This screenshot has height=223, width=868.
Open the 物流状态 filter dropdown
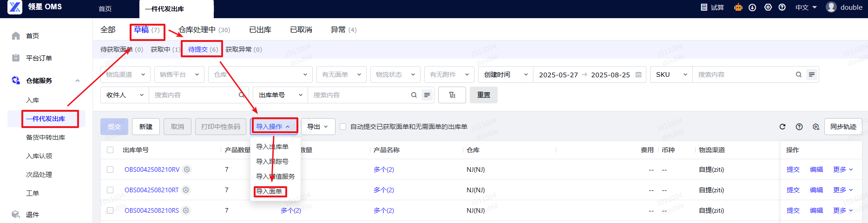[x=395, y=74]
